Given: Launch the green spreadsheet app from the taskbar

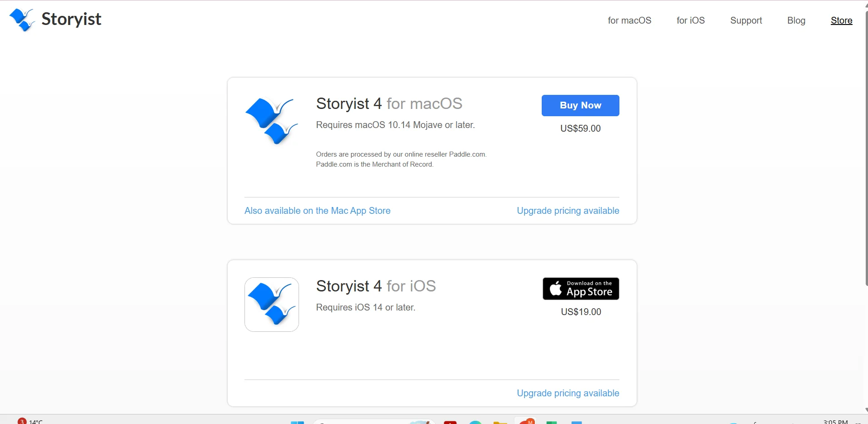Looking at the screenshot, I should click(x=552, y=422).
